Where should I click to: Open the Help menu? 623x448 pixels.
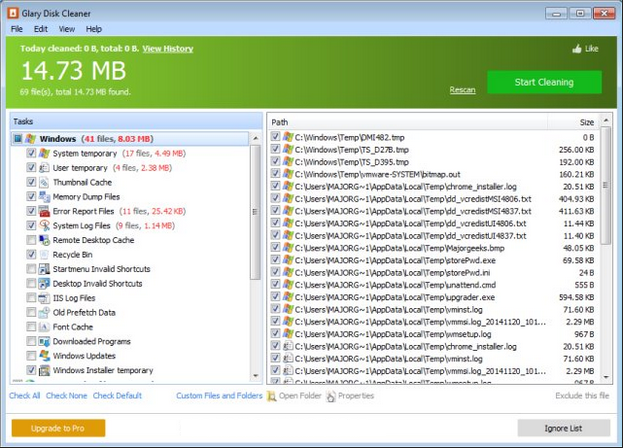94,29
